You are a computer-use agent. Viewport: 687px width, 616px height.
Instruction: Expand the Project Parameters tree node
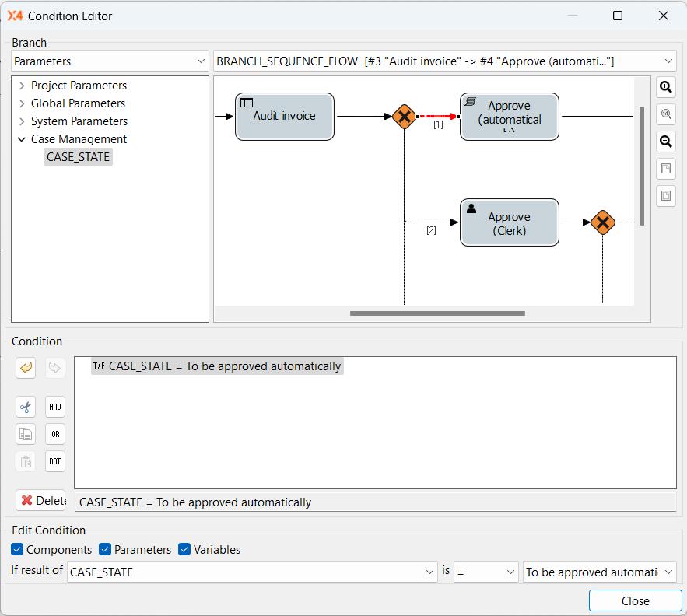[x=22, y=86]
